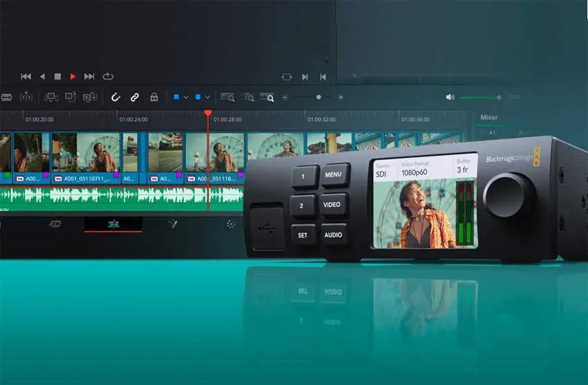Push the device's SET button
588x385 pixels.
pos(303,235)
